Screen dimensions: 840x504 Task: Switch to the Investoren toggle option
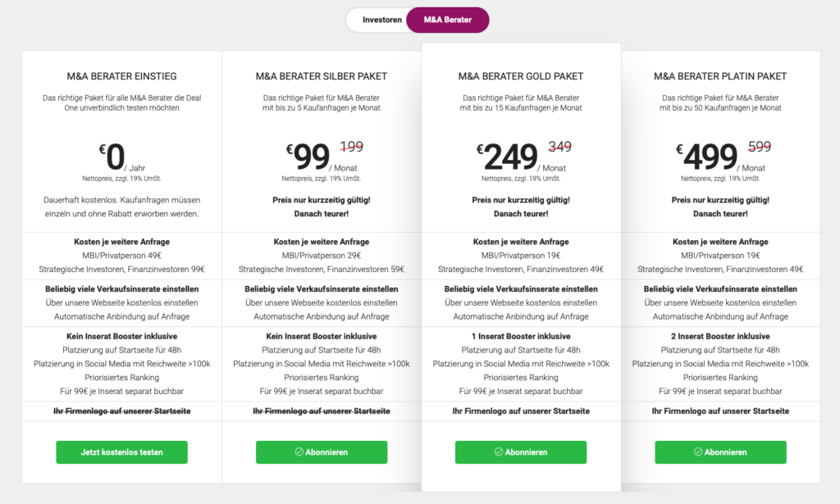(381, 20)
